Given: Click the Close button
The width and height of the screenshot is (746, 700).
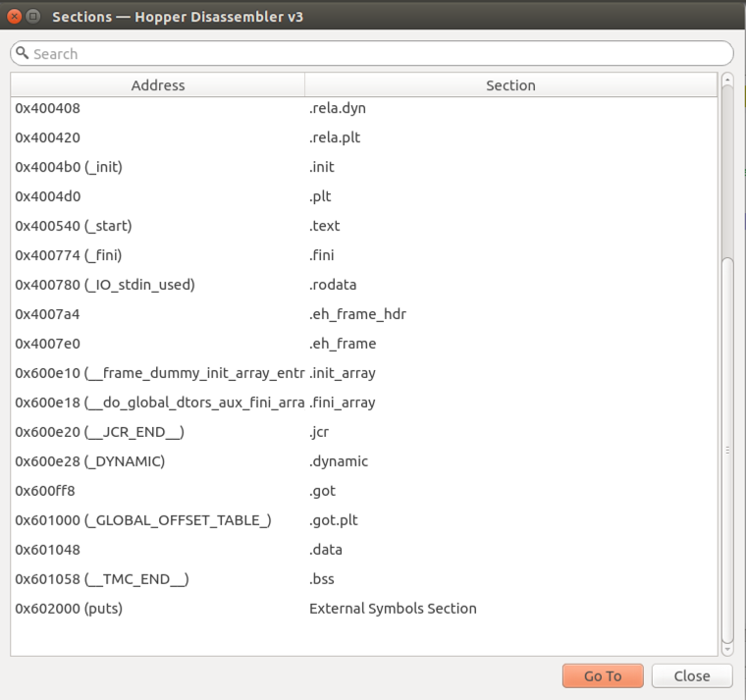Looking at the screenshot, I should 692,675.
